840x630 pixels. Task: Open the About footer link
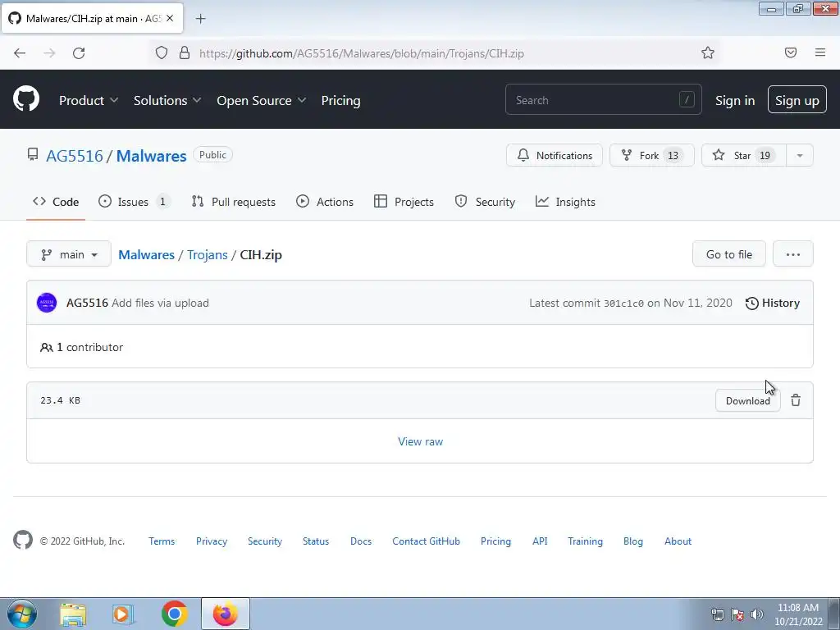tap(678, 541)
